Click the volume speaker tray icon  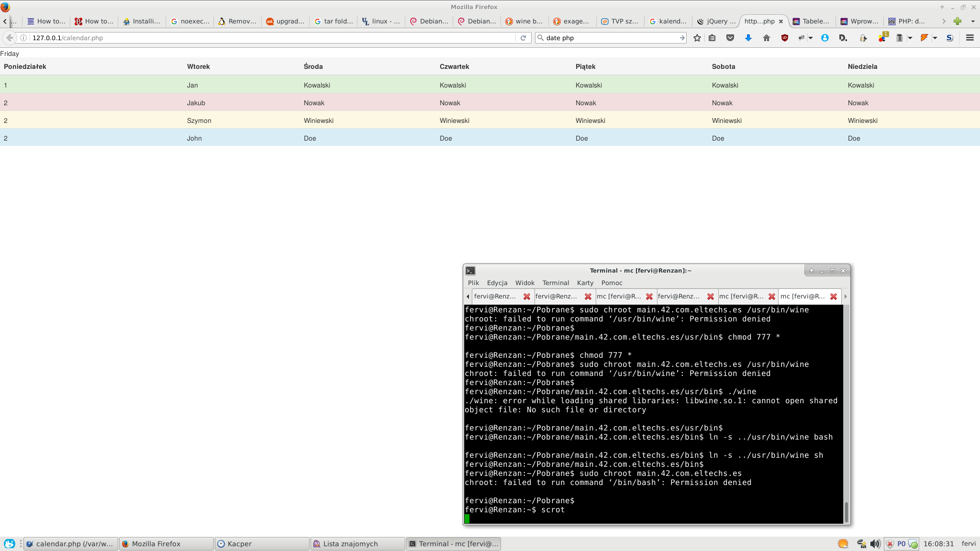[x=875, y=544]
